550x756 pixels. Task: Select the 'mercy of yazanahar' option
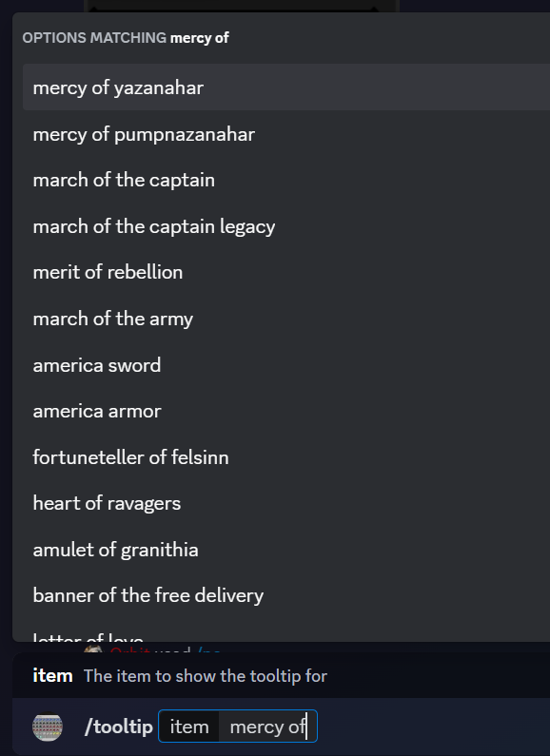point(286,87)
